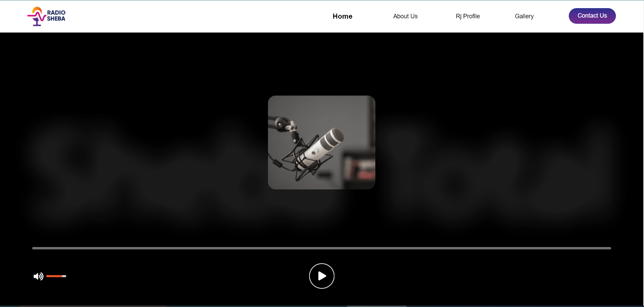Open the About Us page
Viewport: 644px width, 307px height.
click(405, 16)
